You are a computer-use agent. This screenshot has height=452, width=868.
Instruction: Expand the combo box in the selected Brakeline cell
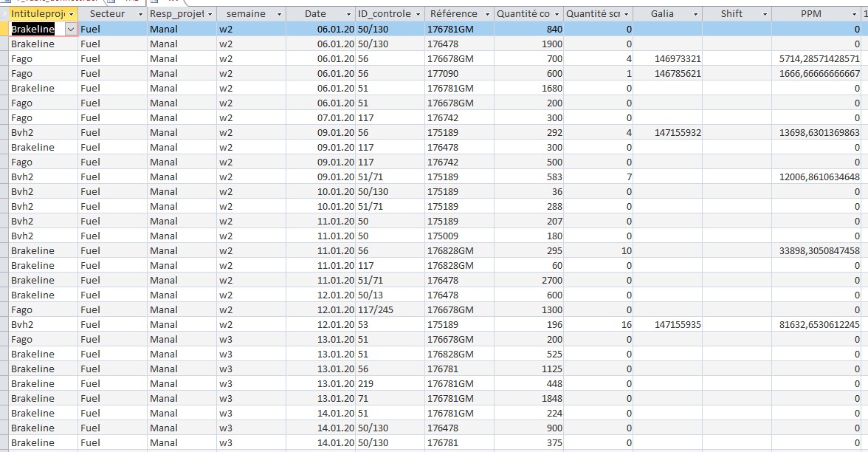point(71,30)
